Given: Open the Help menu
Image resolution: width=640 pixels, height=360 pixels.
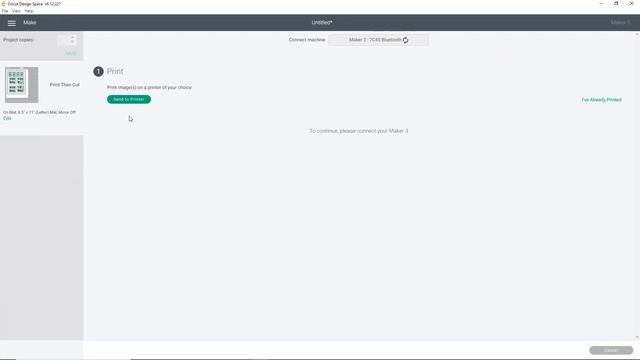Looking at the screenshot, I should [x=29, y=11].
